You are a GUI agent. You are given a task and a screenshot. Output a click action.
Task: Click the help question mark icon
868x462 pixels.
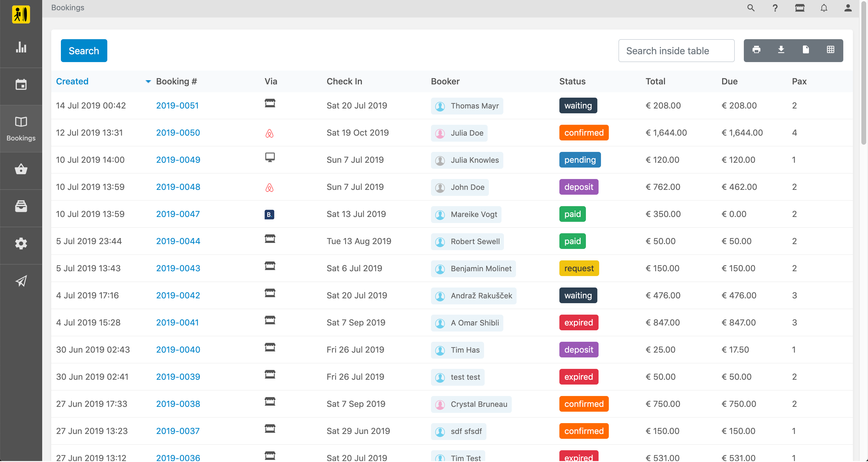click(x=775, y=8)
